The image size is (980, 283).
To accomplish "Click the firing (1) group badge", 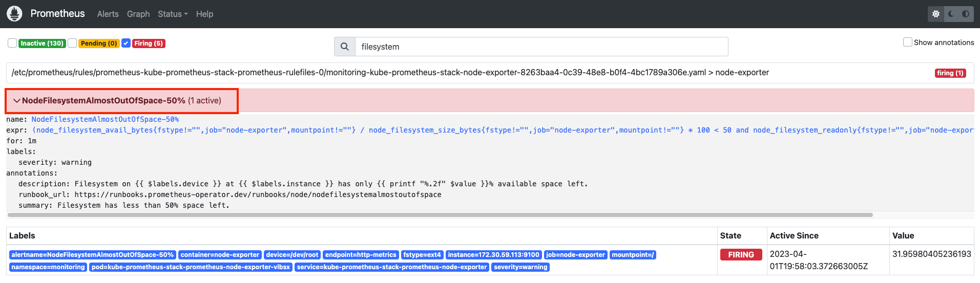I will click(950, 73).
